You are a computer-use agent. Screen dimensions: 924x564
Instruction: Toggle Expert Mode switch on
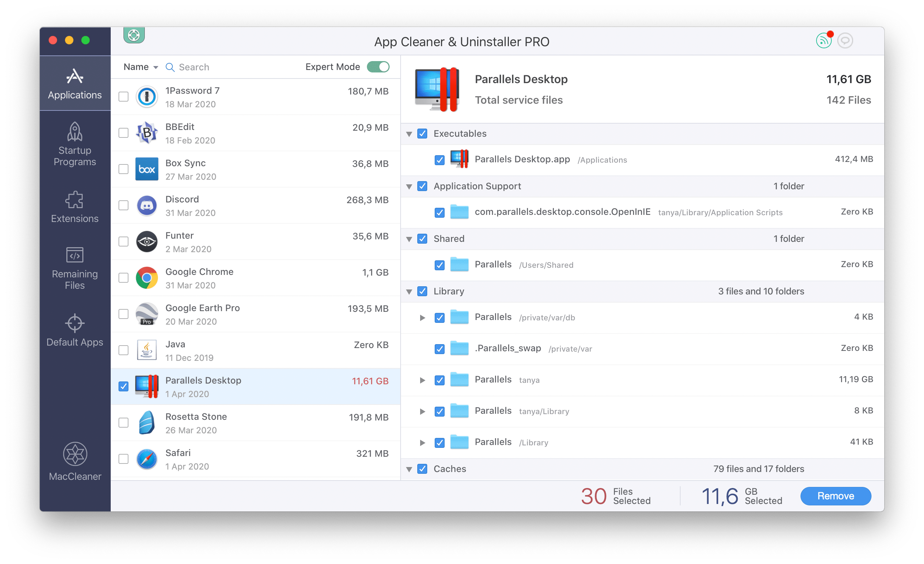coord(380,66)
